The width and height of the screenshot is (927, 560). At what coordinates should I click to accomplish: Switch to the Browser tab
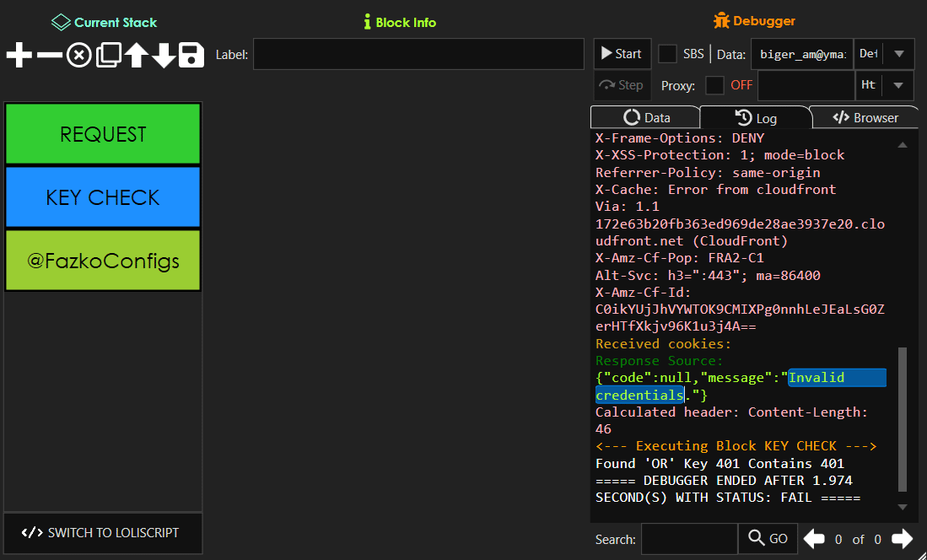click(x=865, y=116)
